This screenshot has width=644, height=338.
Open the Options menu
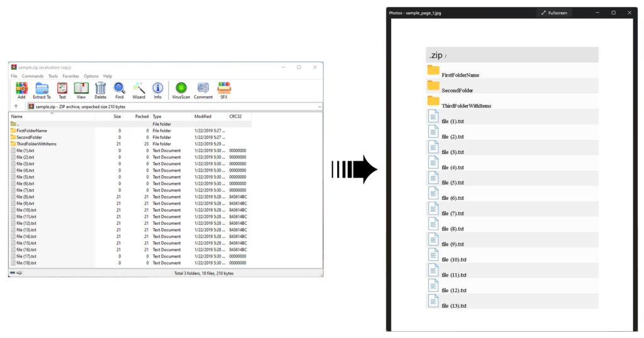click(91, 76)
